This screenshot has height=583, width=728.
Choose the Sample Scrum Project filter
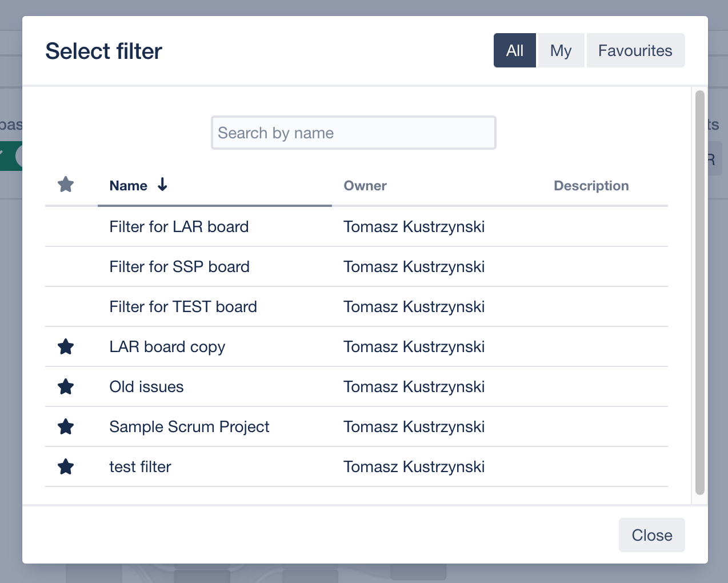click(190, 427)
